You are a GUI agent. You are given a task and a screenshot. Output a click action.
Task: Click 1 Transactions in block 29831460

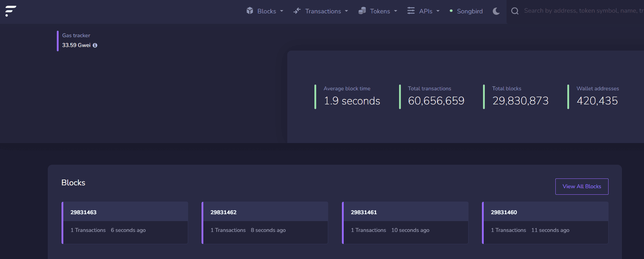pyautogui.click(x=508, y=230)
